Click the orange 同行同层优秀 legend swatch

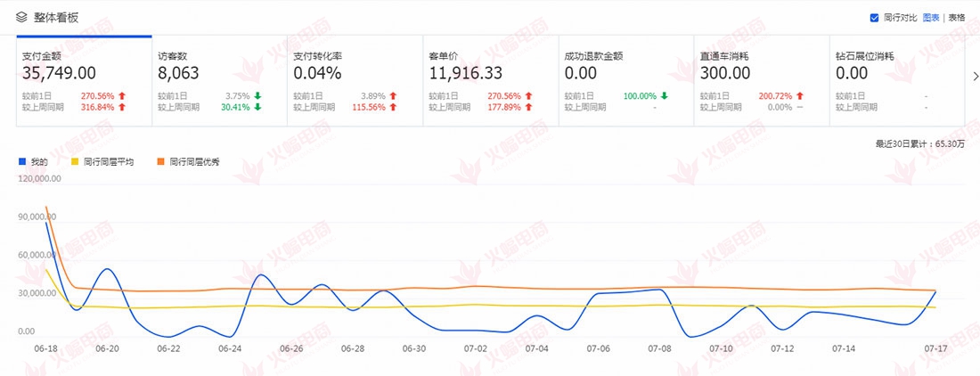coord(160,162)
